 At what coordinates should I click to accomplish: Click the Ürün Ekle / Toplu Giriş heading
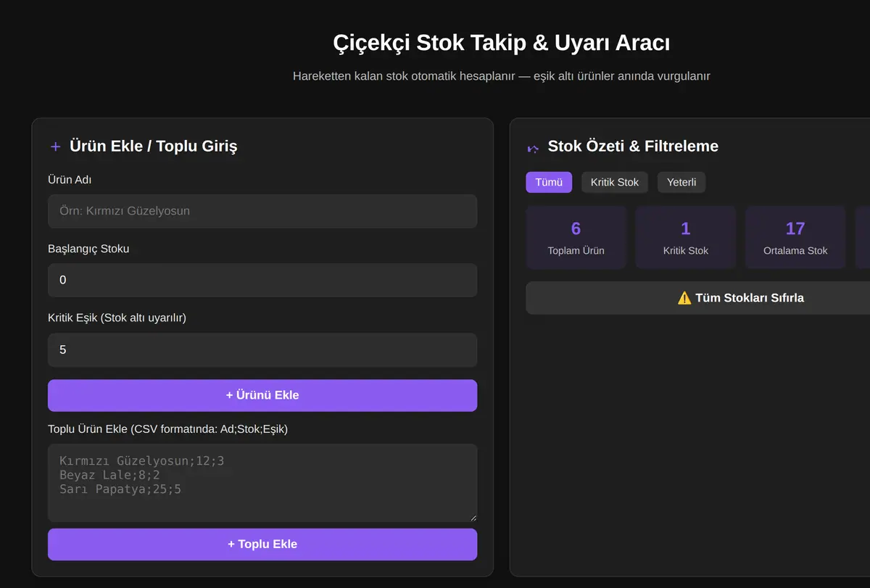(153, 146)
